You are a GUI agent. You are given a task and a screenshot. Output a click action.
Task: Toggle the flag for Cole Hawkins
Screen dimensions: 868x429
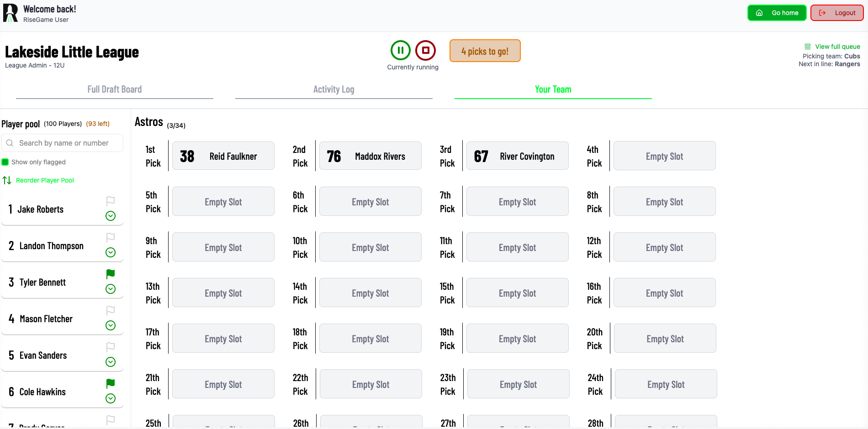[x=111, y=383]
